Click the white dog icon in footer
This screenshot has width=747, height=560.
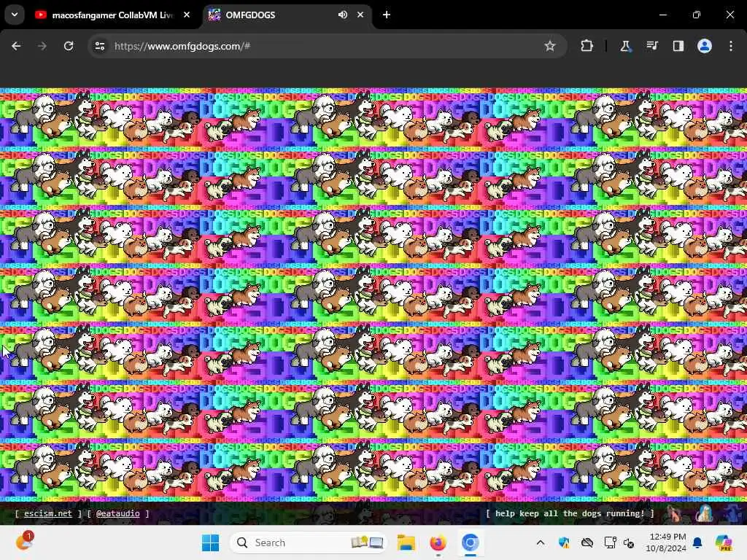click(705, 513)
